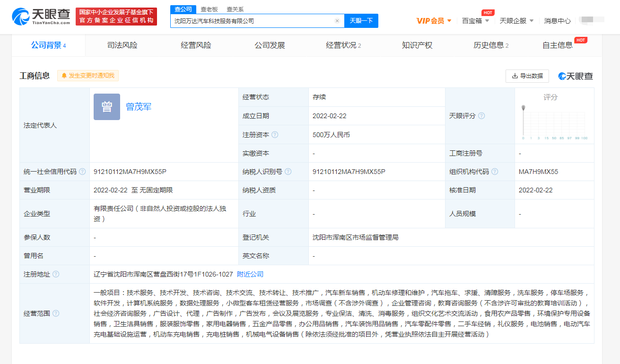Open the 天眼企服 dropdown
Viewport: 620px width, 364px height.
click(x=516, y=21)
